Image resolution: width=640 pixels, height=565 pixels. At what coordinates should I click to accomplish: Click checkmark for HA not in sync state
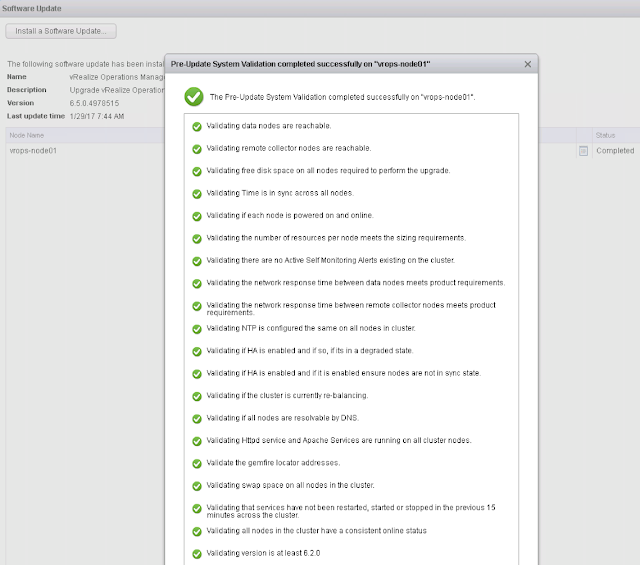(197, 374)
